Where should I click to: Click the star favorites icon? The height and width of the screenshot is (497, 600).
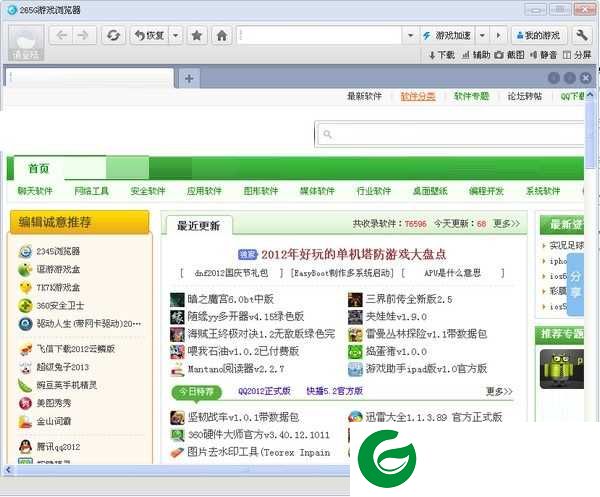point(197,36)
